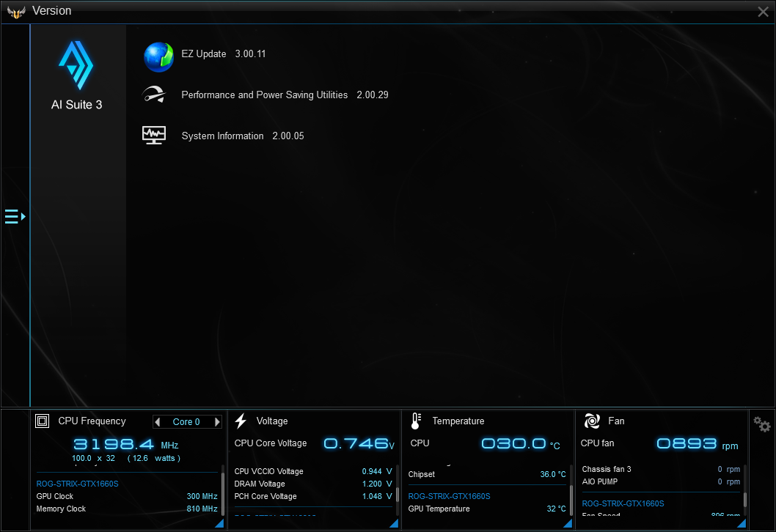
Task: Click the 100.0 x 32 multiplier text
Action: pos(94,458)
